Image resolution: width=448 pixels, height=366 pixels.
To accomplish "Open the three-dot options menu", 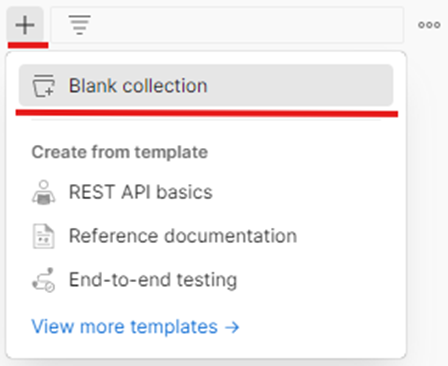I will point(429,25).
